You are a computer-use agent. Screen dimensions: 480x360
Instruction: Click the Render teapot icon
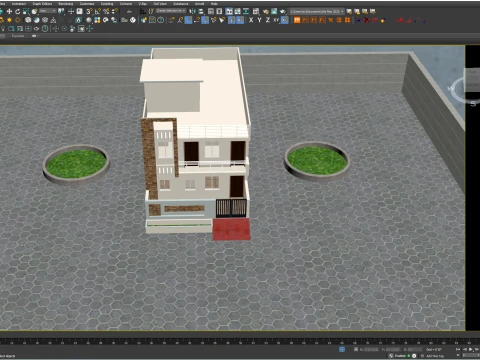pyautogui.click(x=283, y=11)
